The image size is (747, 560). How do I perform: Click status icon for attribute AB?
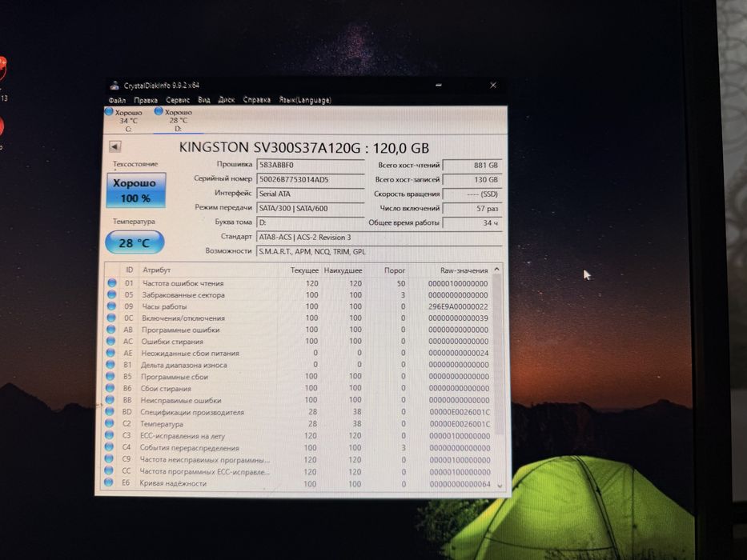111,330
